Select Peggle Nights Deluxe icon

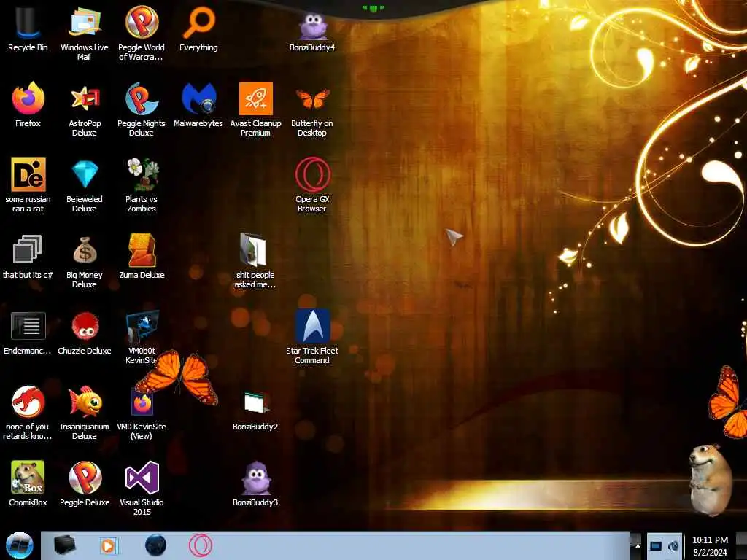(x=142, y=109)
